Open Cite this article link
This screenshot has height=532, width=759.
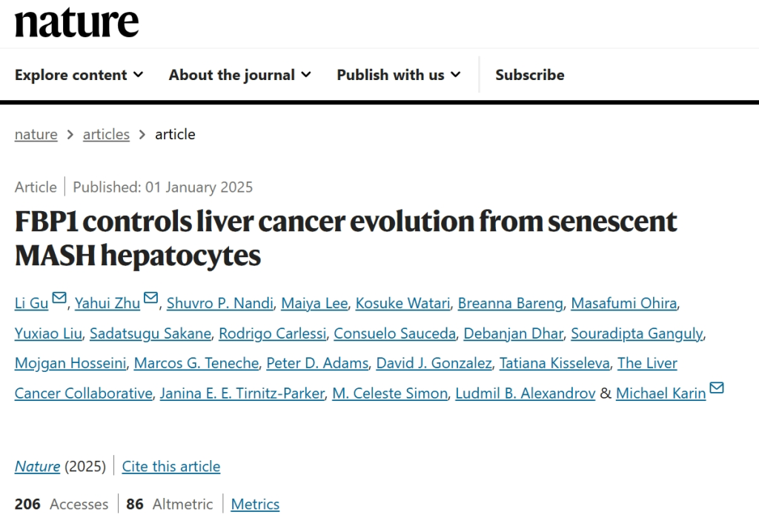click(171, 466)
